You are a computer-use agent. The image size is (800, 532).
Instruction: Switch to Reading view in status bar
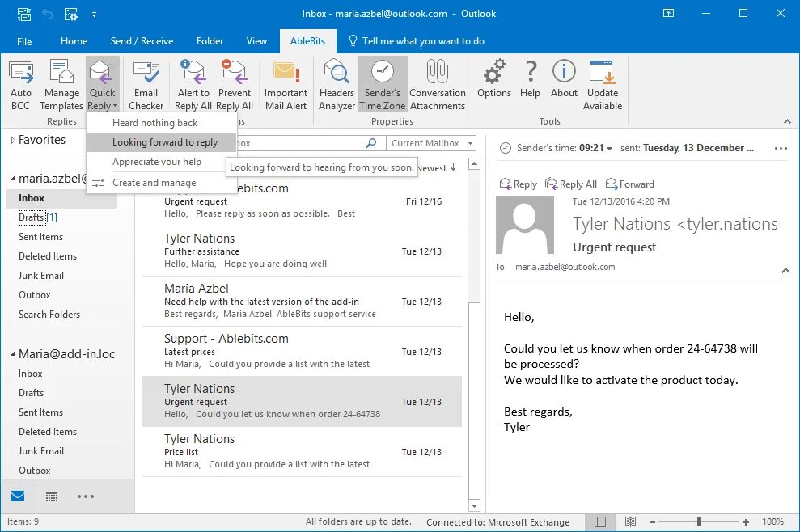coord(631,521)
